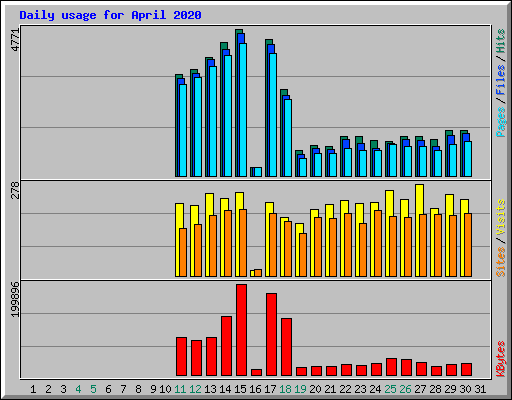512x400 pixels.
Task: Click day 4 on the x-axis
Action: 78,389
